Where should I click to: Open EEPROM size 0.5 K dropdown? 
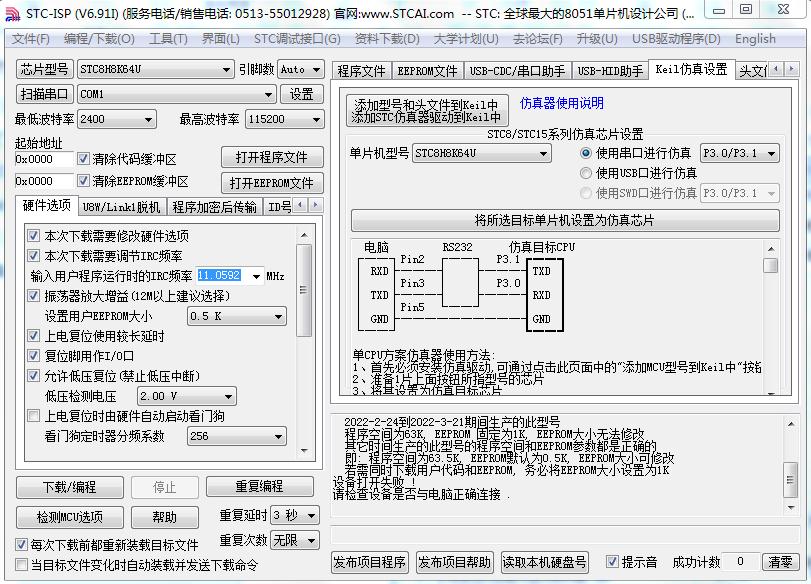236,316
